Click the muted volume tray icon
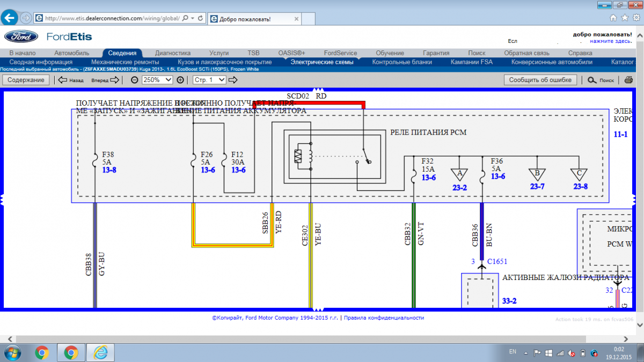644x362 pixels. point(571,353)
